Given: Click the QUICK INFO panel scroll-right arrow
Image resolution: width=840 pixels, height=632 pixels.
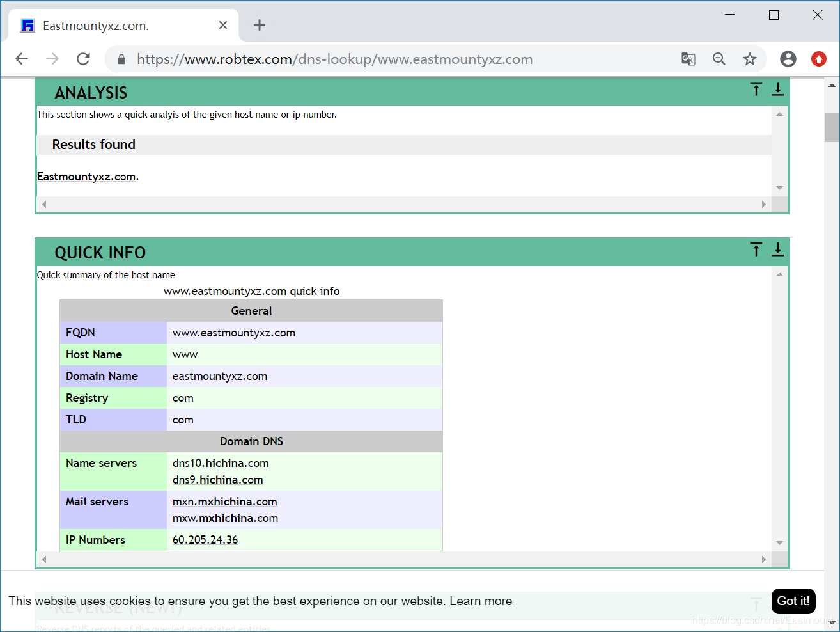Looking at the screenshot, I should 764,559.
